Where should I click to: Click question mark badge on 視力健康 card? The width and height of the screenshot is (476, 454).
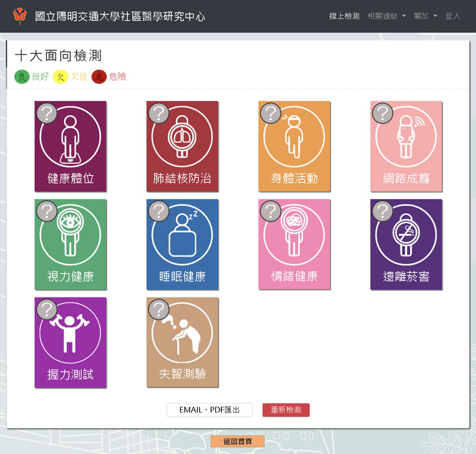coord(47,211)
